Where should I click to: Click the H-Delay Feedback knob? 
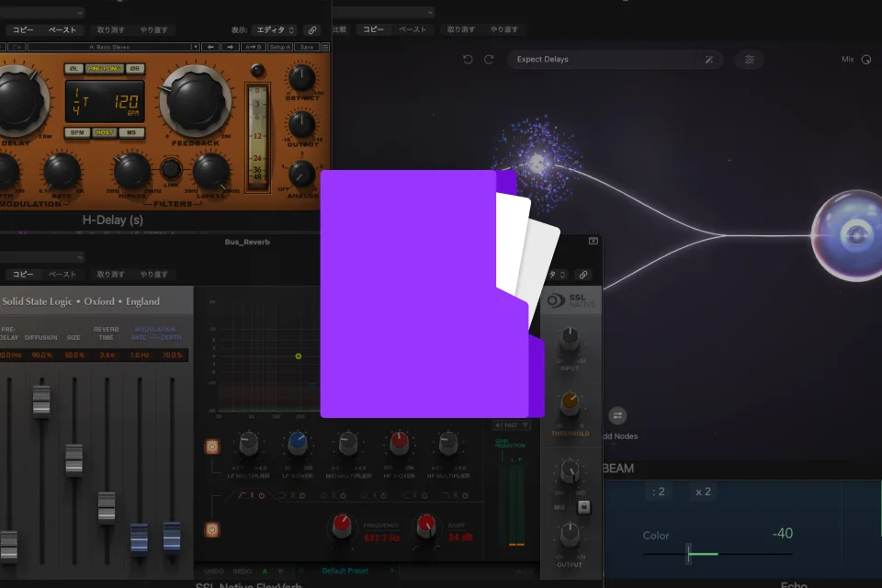click(195, 102)
